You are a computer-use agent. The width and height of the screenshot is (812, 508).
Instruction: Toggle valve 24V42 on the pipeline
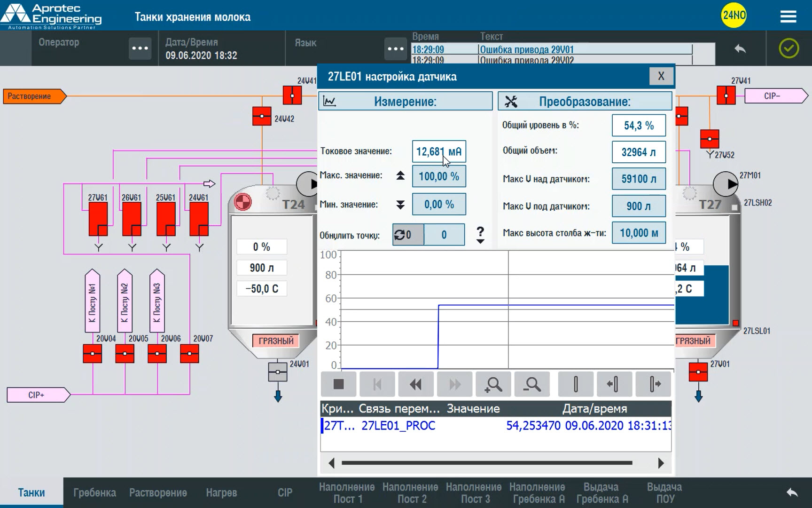(262, 116)
